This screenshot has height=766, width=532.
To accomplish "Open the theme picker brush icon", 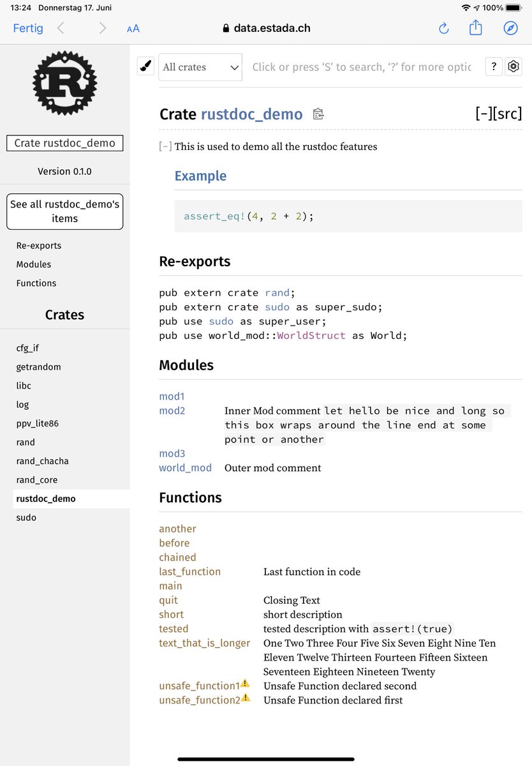I will [x=146, y=66].
